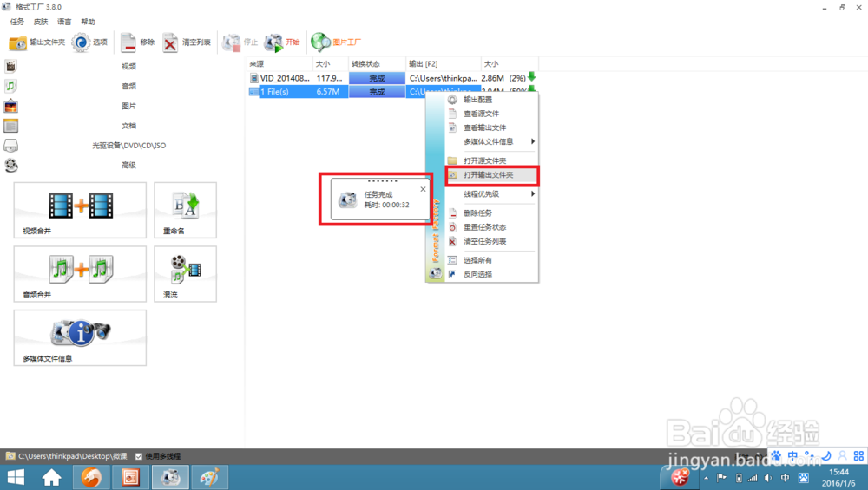Click the document sidebar icon

coord(11,126)
